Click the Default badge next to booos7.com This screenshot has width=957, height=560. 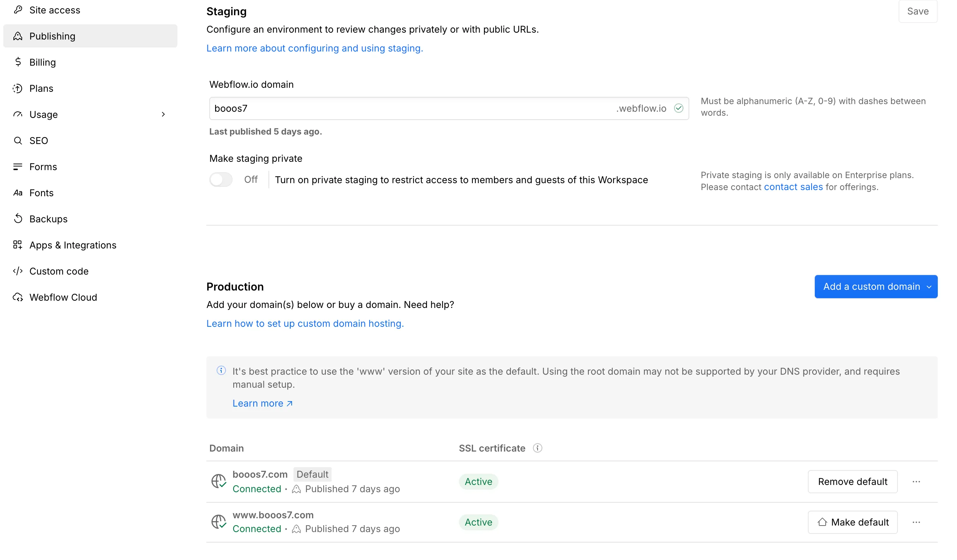pos(313,474)
